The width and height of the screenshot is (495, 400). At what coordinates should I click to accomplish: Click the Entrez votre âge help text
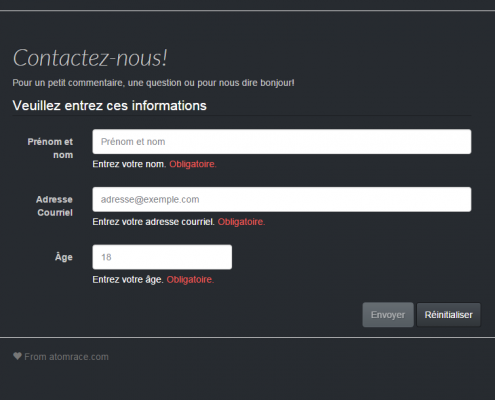coord(128,279)
